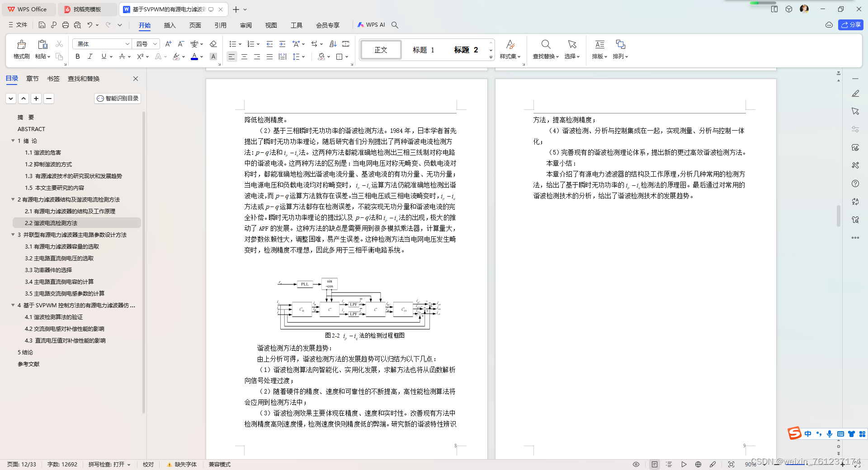Click the fit page zoom icon
Screen dimensions: 868x470
[x=731, y=464]
